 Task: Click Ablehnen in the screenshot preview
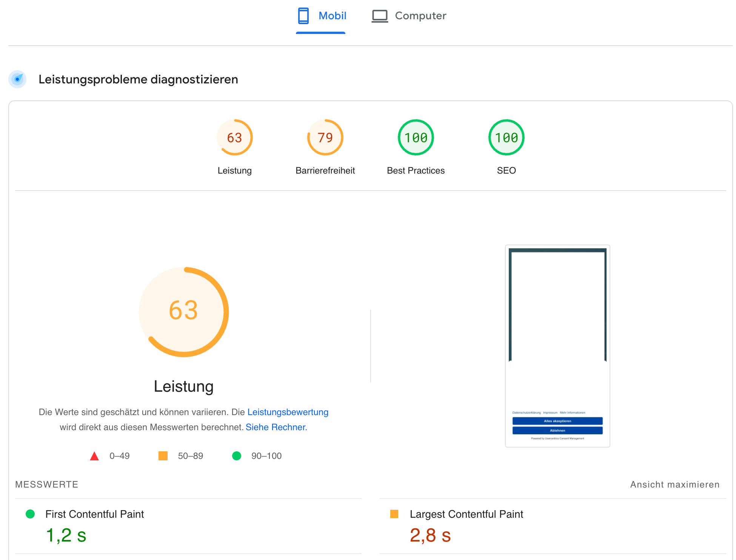pos(557,430)
